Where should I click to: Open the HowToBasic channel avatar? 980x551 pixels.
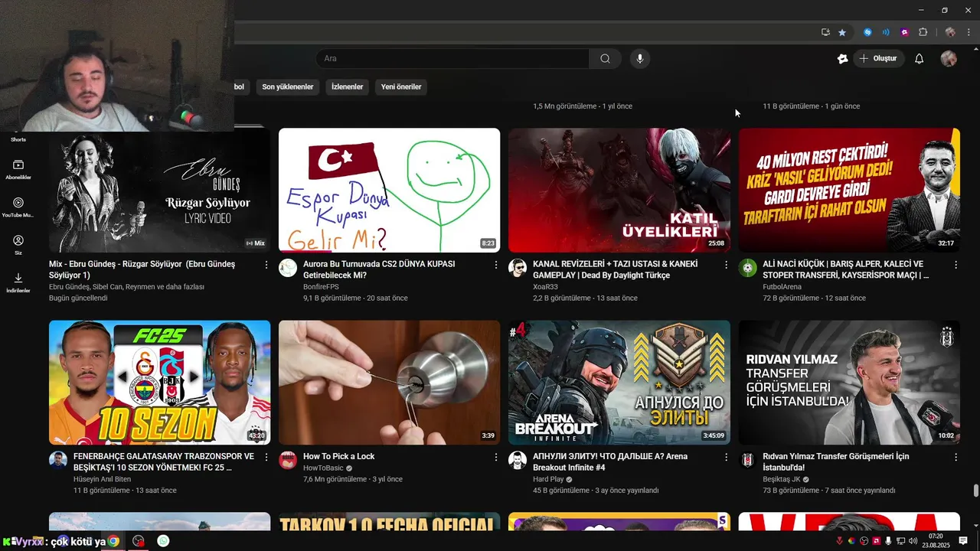click(288, 460)
